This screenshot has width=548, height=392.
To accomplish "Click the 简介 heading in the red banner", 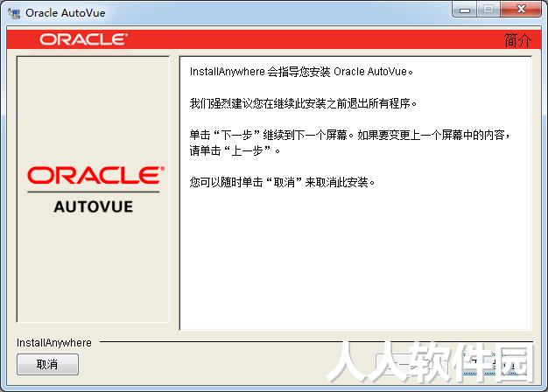I will click(x=517, y=40).
